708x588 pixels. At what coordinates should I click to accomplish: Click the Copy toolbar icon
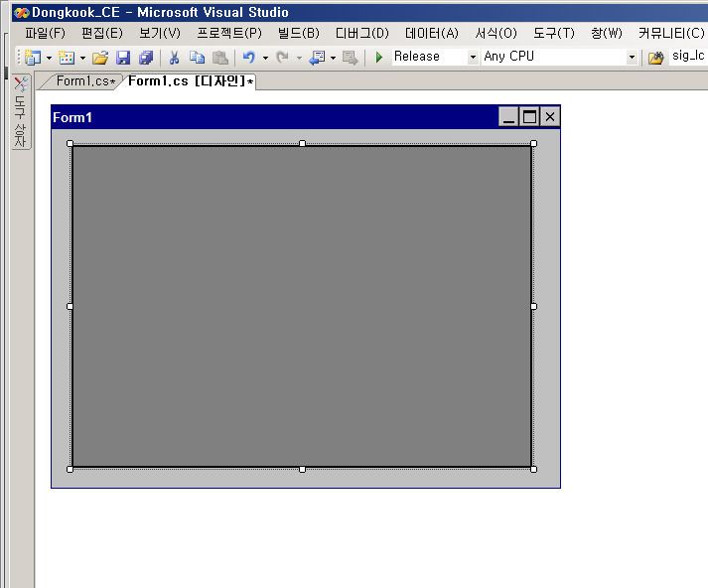tap(197, 58)
